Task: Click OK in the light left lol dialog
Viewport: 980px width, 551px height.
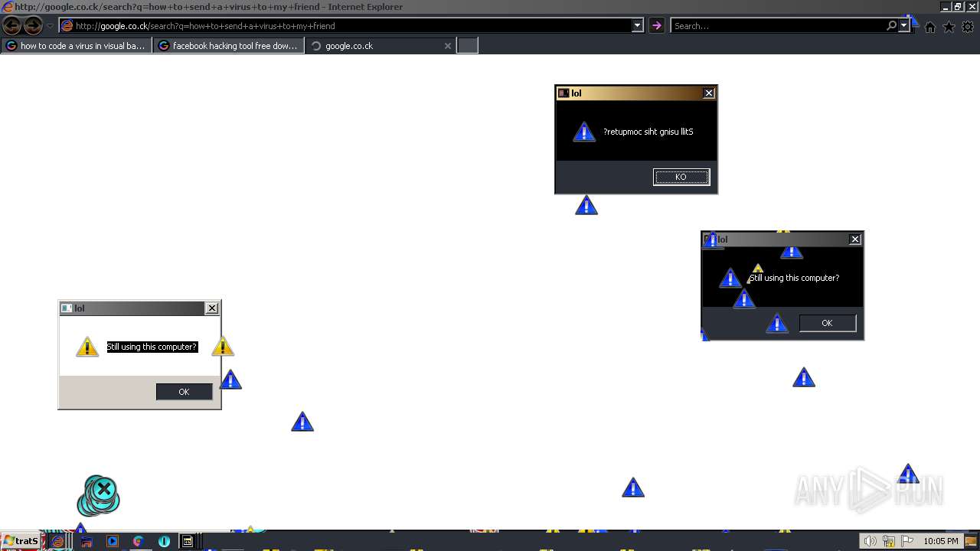Action: (x=184, y=392)
